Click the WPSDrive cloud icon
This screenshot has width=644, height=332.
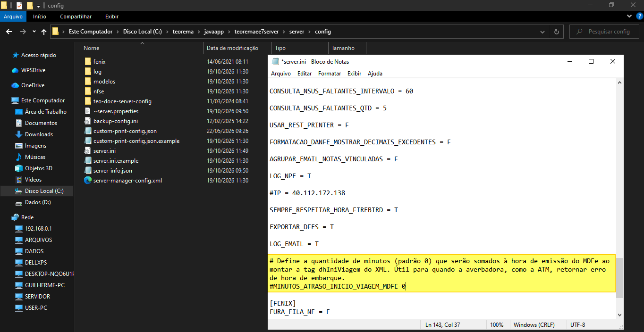[x=16, y=70]
